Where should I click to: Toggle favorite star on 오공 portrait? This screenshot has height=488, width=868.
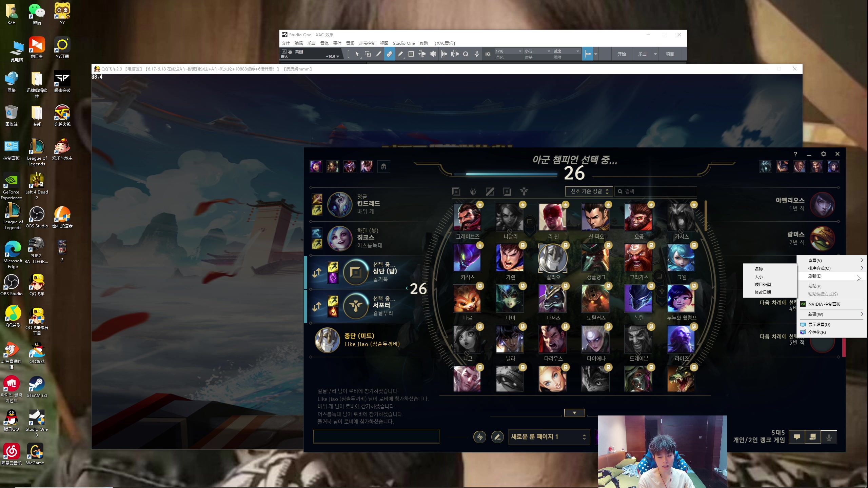(651, 204)
